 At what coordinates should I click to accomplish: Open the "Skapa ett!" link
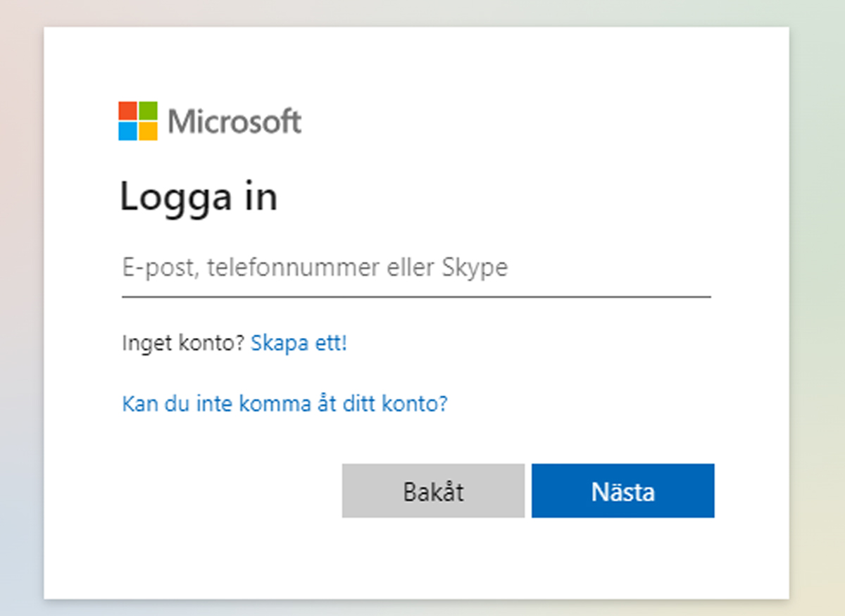(299, 344)
